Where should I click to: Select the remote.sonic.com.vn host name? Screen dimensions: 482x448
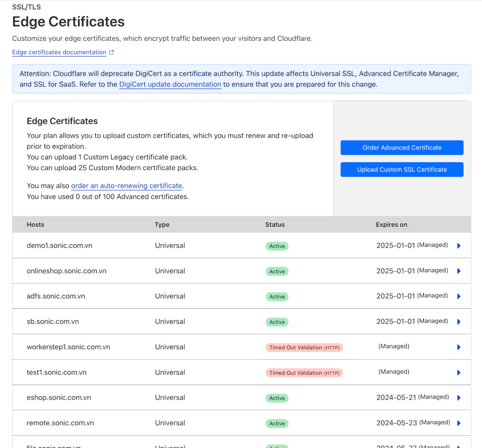[60, 423]
